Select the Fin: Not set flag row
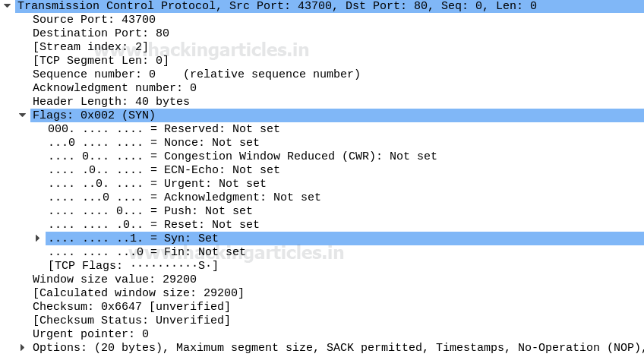 pyautogui.click(x=147, y=252)
